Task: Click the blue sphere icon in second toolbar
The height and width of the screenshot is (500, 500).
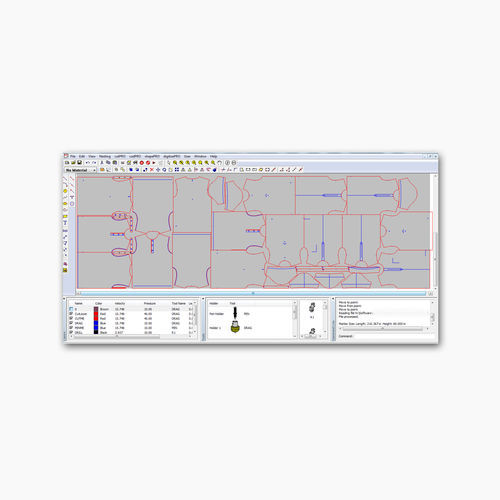Action: pos(214,170)
